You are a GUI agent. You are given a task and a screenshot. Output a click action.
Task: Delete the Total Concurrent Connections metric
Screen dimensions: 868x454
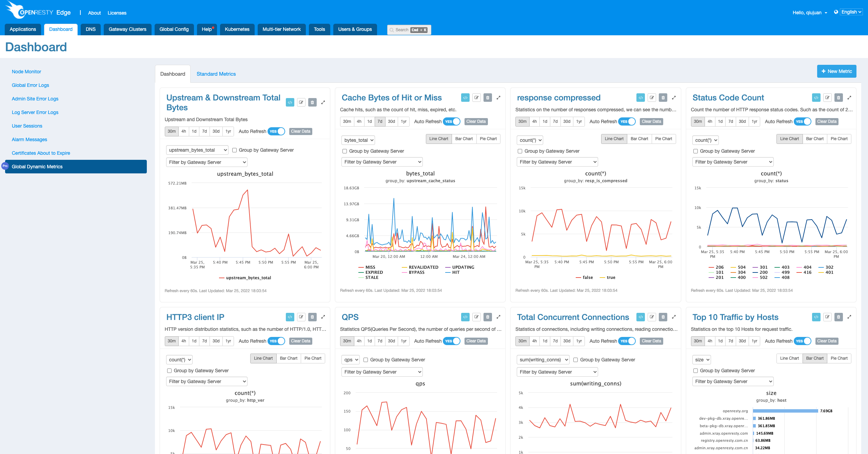663,317
